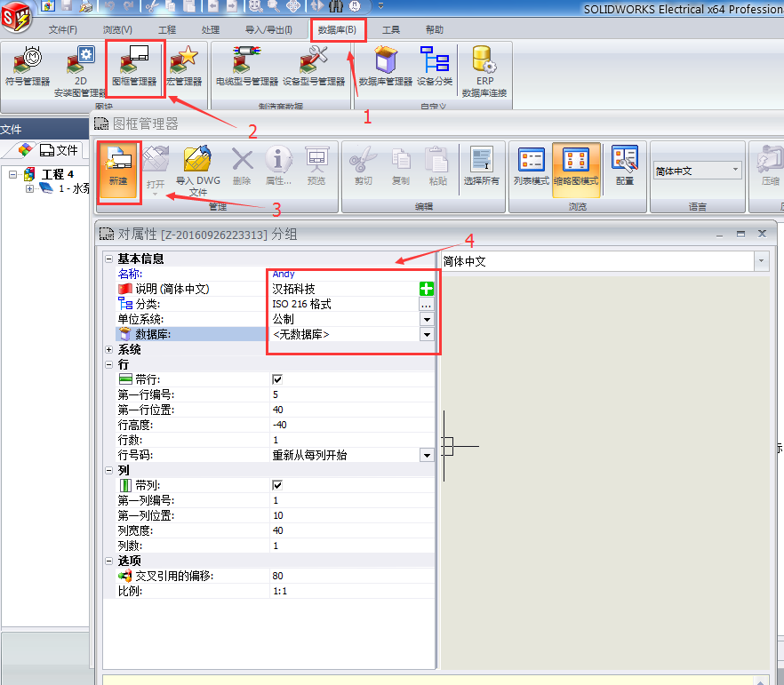Screen dimensions: 784x685
Task: Click the 打开 open icon
Action: 156,169
